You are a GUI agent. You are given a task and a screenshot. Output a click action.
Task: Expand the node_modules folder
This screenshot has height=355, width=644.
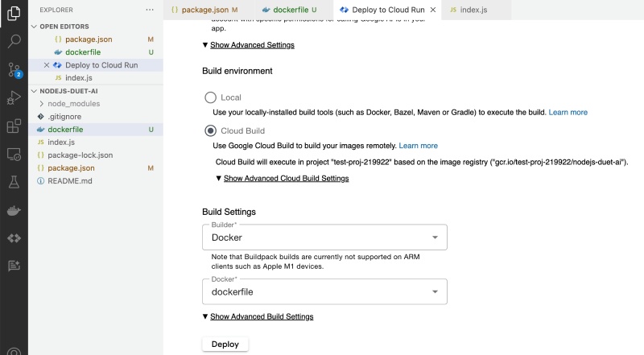tap(73, 104)
